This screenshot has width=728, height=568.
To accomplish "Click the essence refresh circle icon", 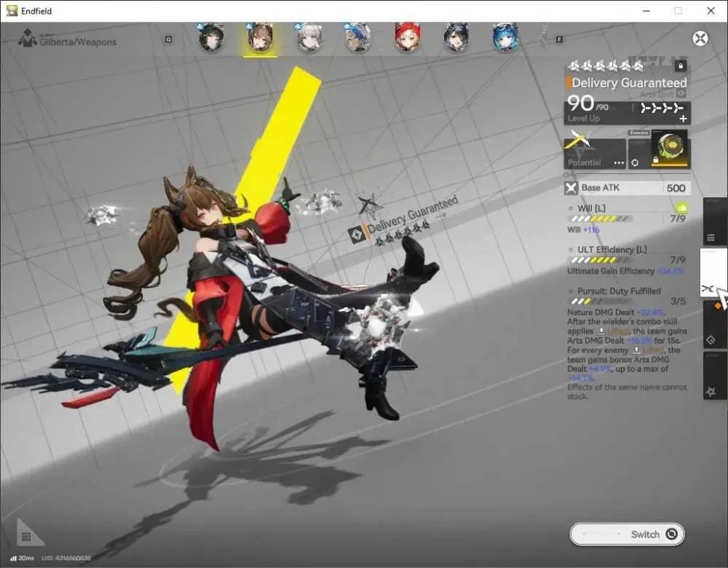I will pos(635,162).
